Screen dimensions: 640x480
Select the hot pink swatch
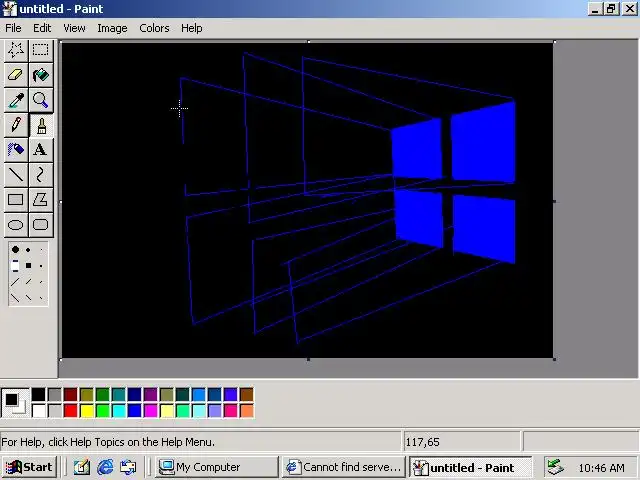click(231, 411)
